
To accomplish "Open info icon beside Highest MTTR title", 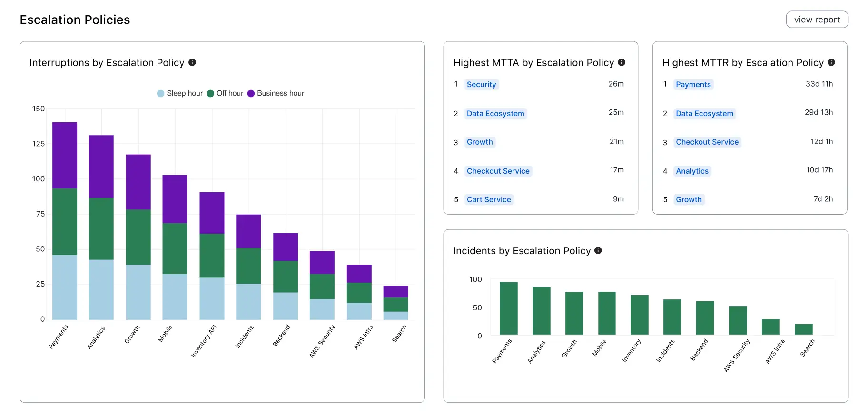I will pyautogui.click(x=831, y=62).
